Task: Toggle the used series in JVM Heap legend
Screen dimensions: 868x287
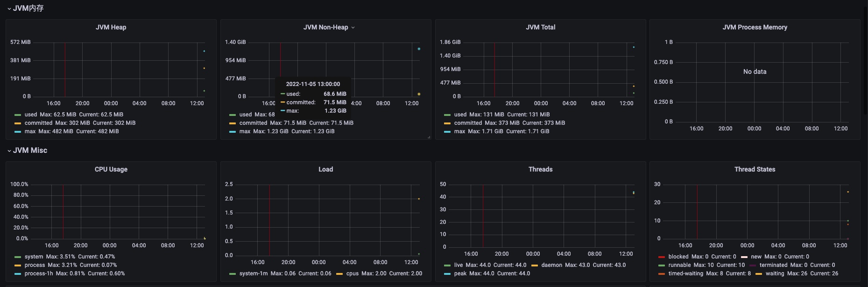Action: click(x=31, y=115)
